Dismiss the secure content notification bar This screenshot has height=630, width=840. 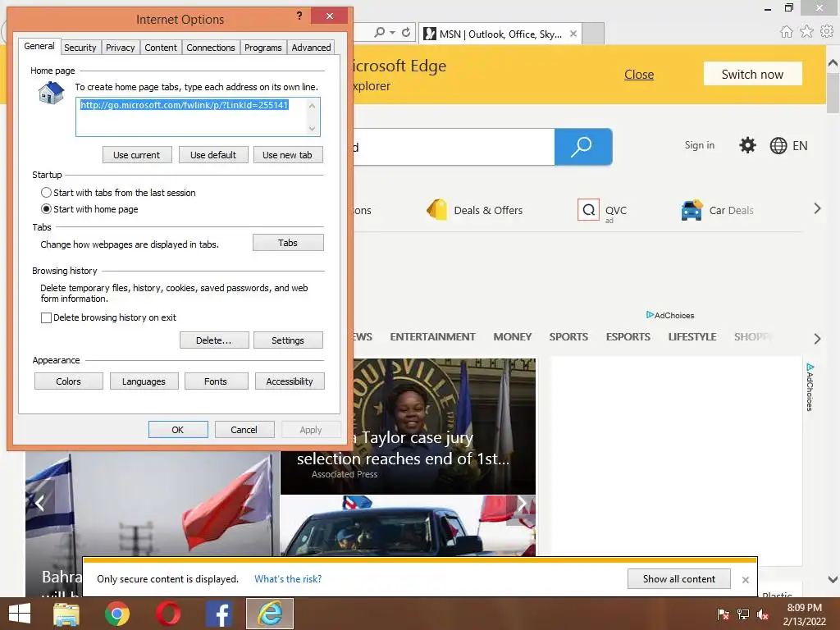(745, 580)
